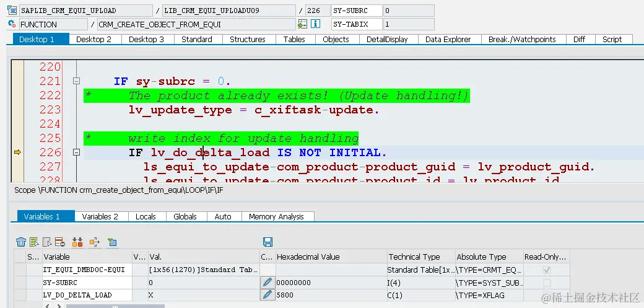Click the Hexadecimal Value column header
Image resolution: width=644 pixels, height=308 pixels.
pyautogui.click(x=331, y=257)
